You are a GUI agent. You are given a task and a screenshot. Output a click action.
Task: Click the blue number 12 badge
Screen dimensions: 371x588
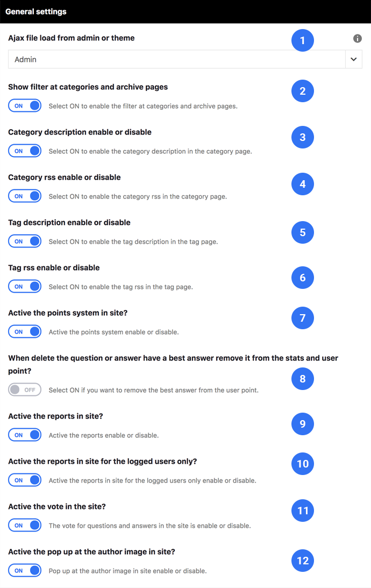[x=302, y=561]
